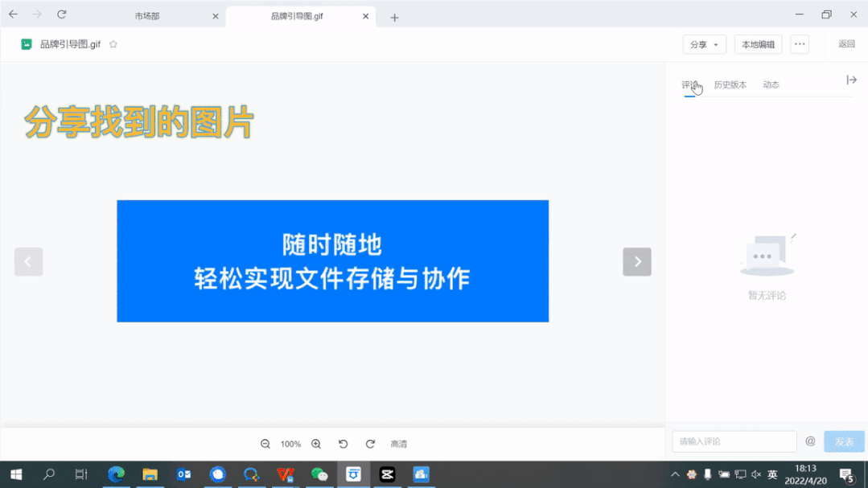This screenshot has height=488, width=868.
Task: Collapse the comments panel with the arrow icon
Action: (x=851, y=80)
